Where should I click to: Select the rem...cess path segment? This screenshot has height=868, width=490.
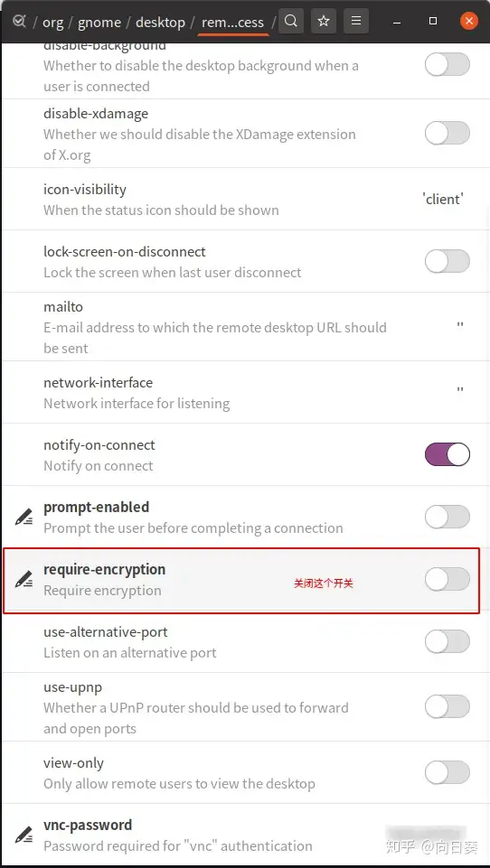tap(233, 23)
